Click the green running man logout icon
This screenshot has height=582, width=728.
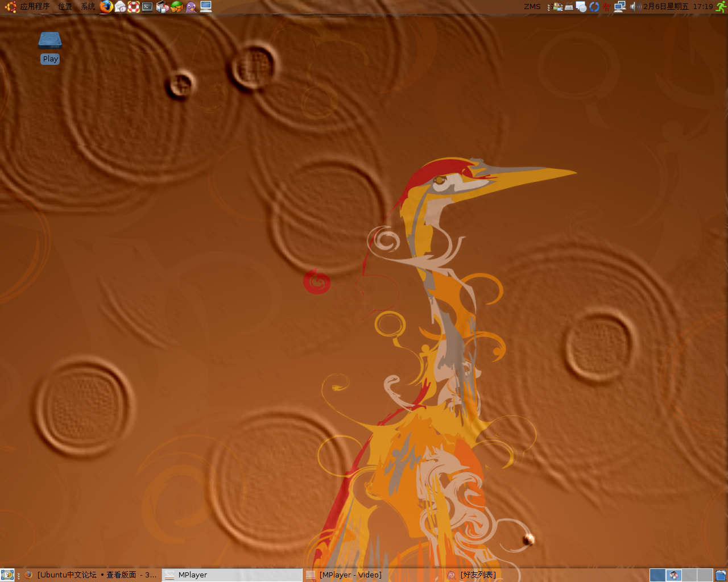coord(721,7)
